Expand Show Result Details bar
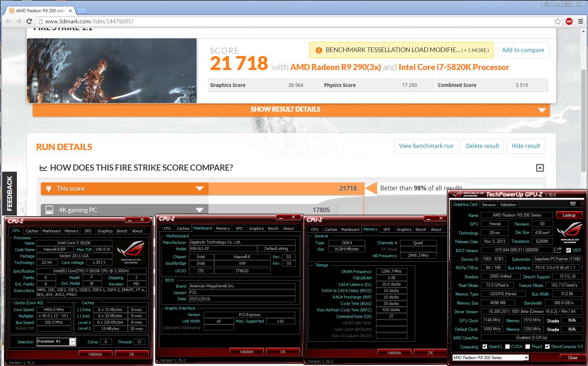 (291, 110)
